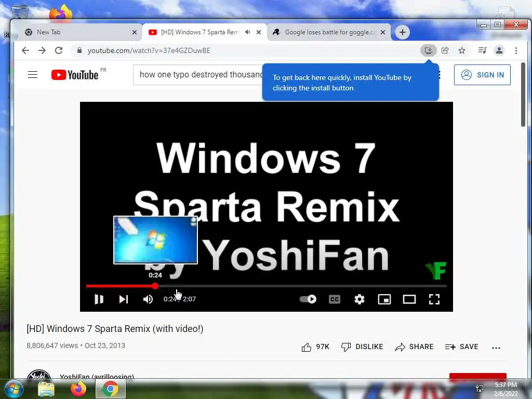Viewport: 532px width, 399px height.
Task: Open File Explorer from the taskbar
Action: pos(46,389)
